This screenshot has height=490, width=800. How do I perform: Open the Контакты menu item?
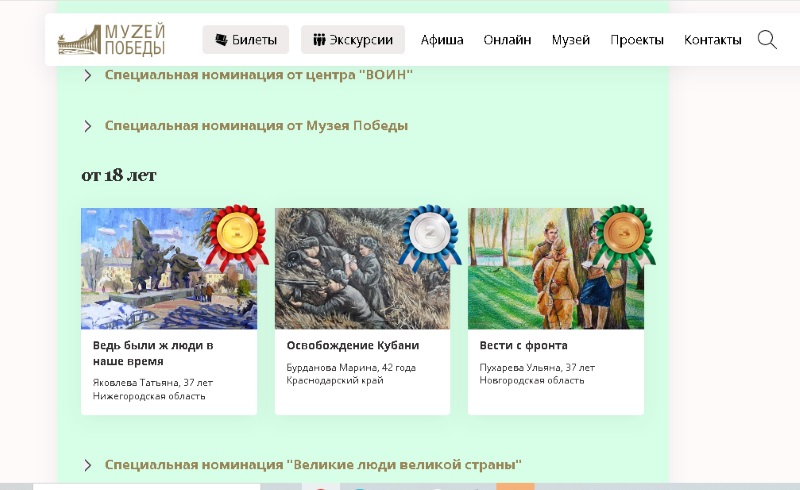(x=712, y=40)
